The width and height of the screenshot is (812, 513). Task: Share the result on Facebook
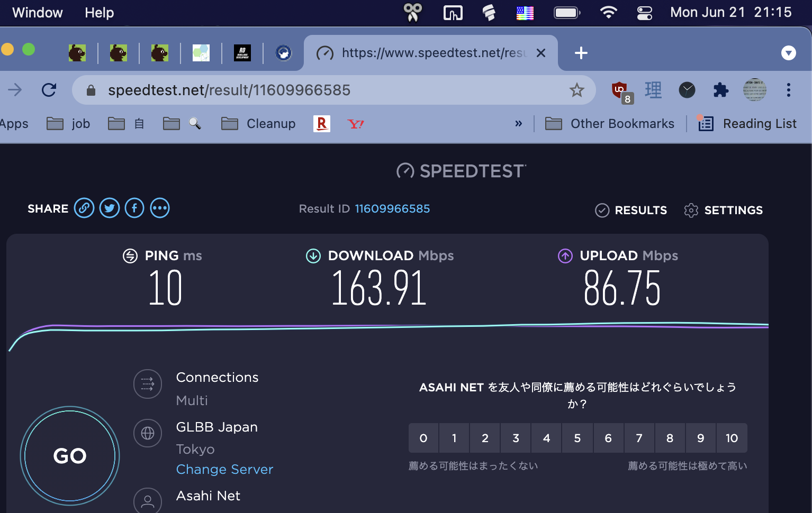(134, 208)
